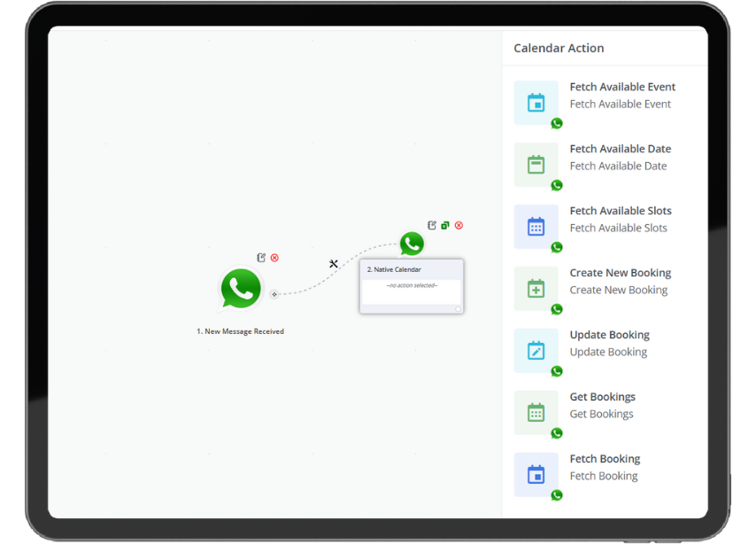Open the 'no action selected' Native Calendar card
Image resolution: width=756 pixels, height=544 pixels.
pyautogui.click(x=412, y=286)
